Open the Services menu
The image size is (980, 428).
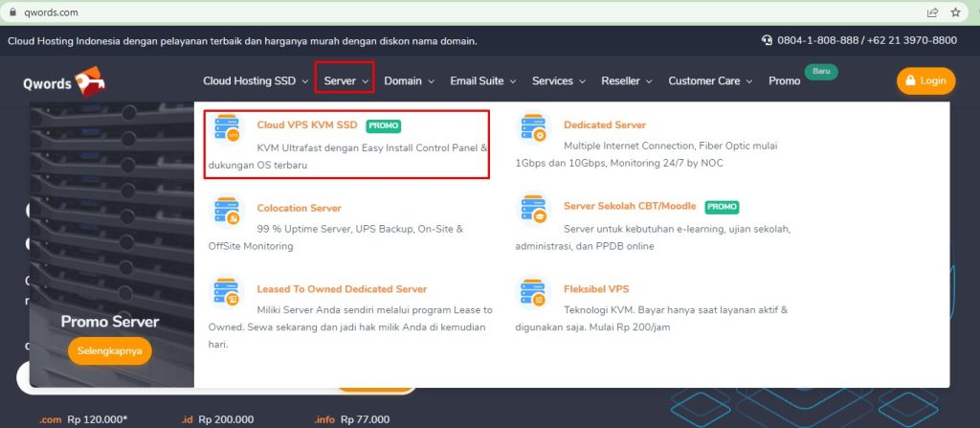coord(559,81)
